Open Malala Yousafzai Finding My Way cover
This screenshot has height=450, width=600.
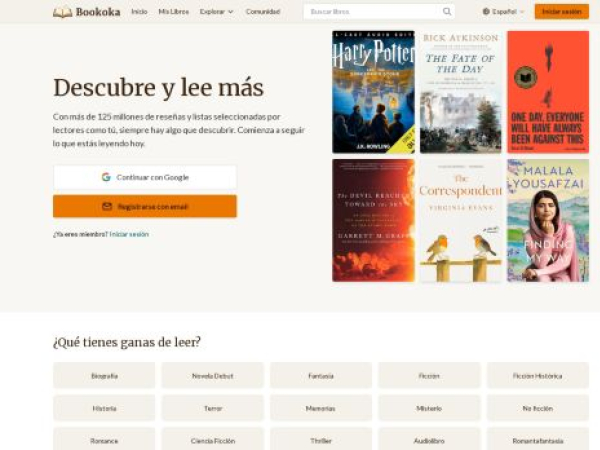548,221
